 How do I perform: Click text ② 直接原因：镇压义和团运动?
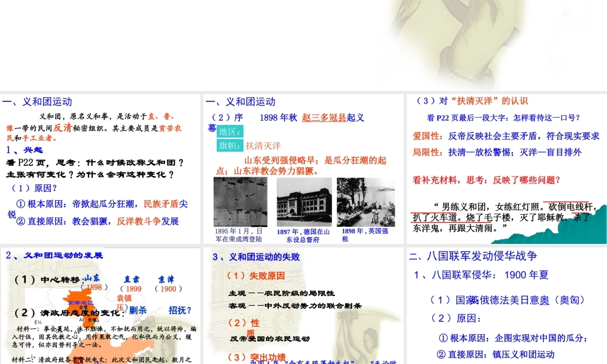click(495, 354)
